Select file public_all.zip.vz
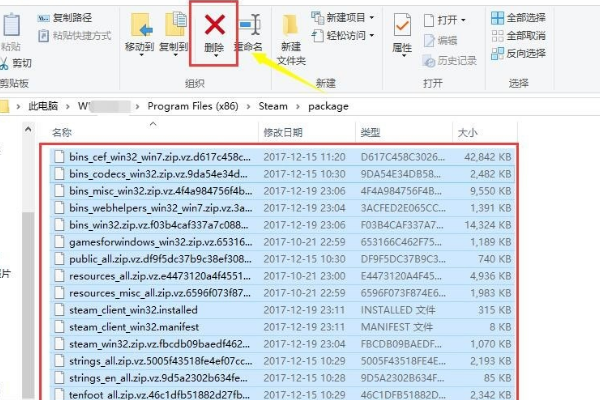This screenshot has width=600, height=400. 282,259
